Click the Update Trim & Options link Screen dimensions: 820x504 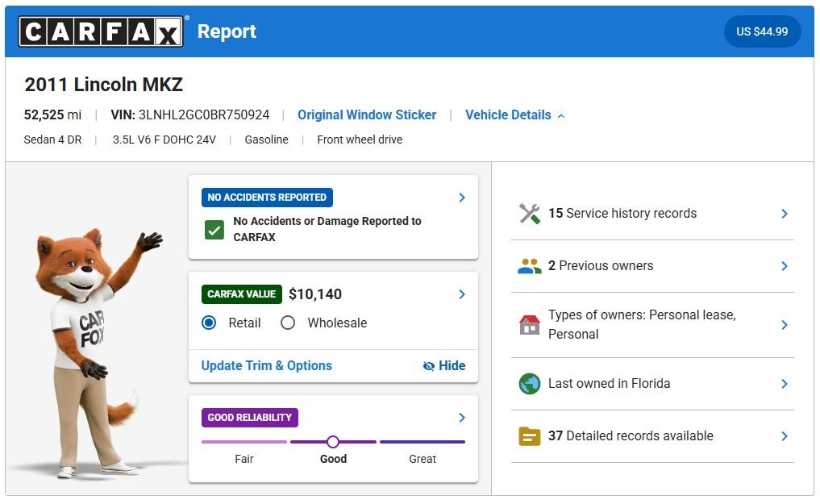(x=266, y=366)
